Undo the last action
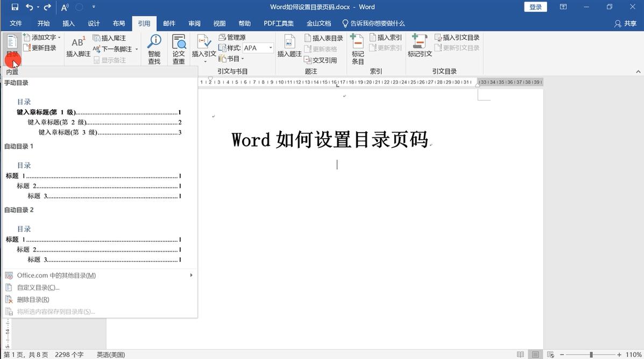 click(29, 7)
